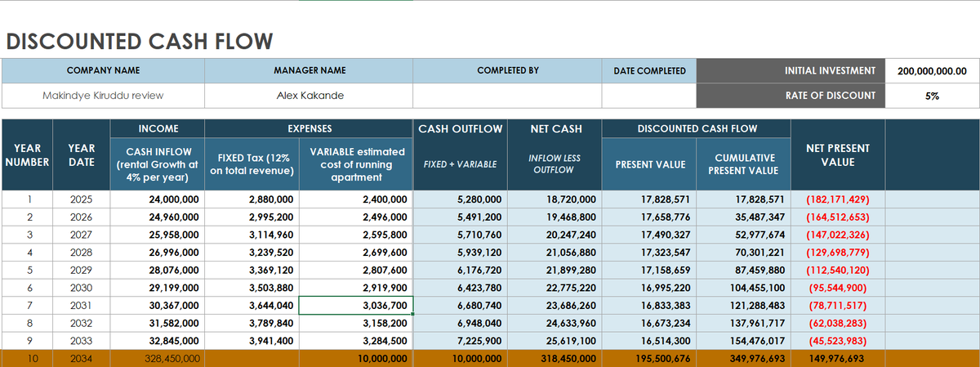The image size is (980, 367).
Task: Click cumulative value 137,961,717 for 2032
Action: tap(743, 324)
